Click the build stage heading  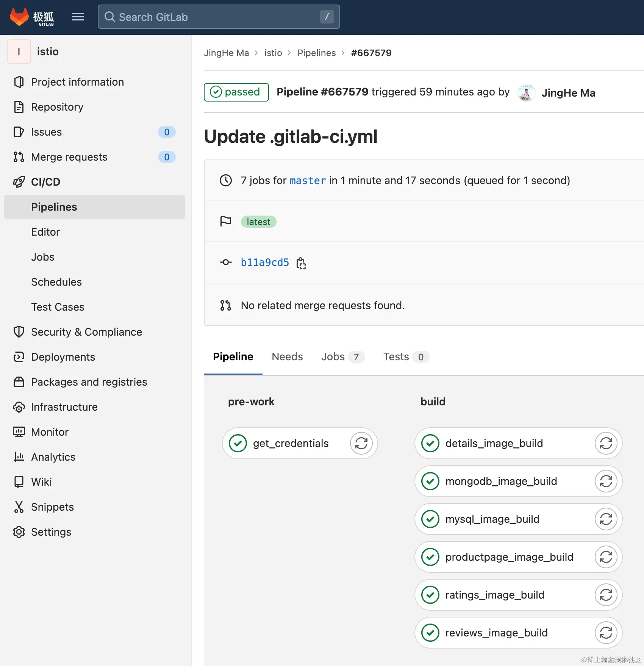pyautogui.click(x=433, y=402)
